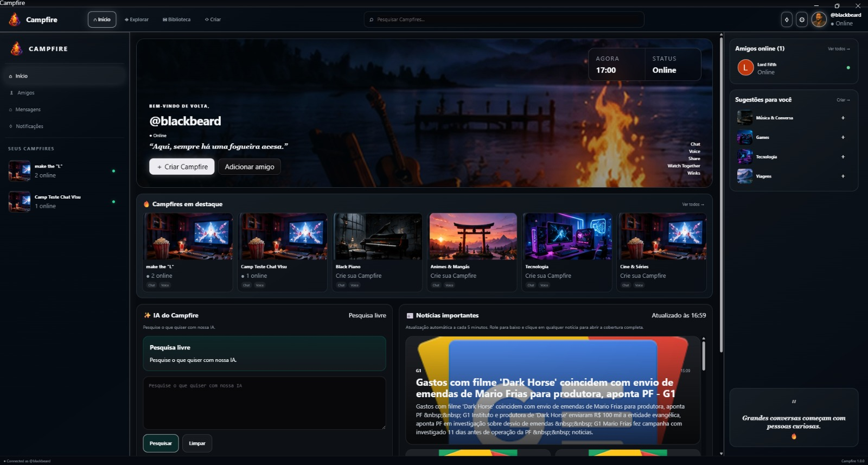Screen dimensions: 868x465
Task: Click the plus next to the Tecnologia suggestion
Action: tap(843, 157)
